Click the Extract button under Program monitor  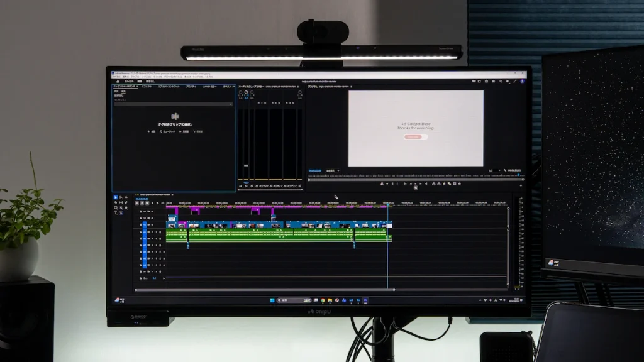tap(438, 184)
